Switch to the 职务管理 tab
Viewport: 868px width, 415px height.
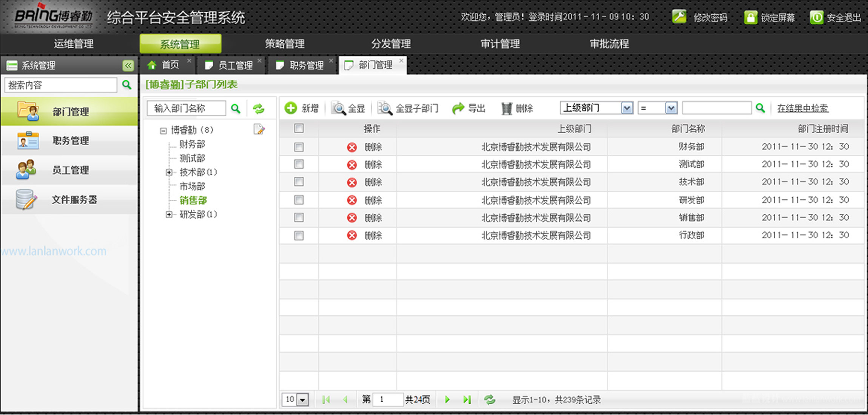[301, 65]
